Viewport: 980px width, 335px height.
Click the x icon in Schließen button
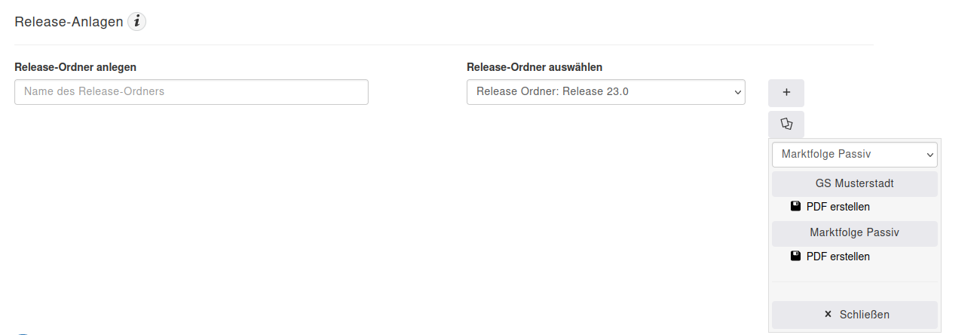828,314
